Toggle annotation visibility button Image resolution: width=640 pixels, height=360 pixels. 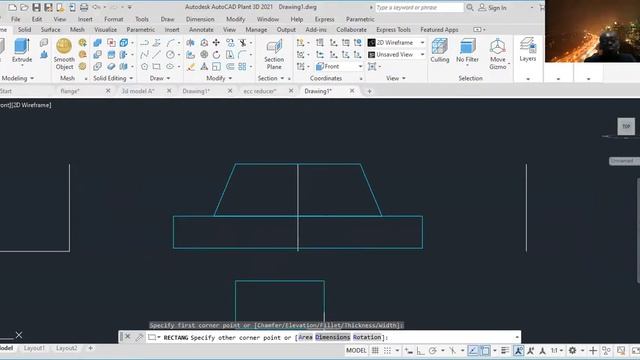pyautogui.click(x=519, y=350)
